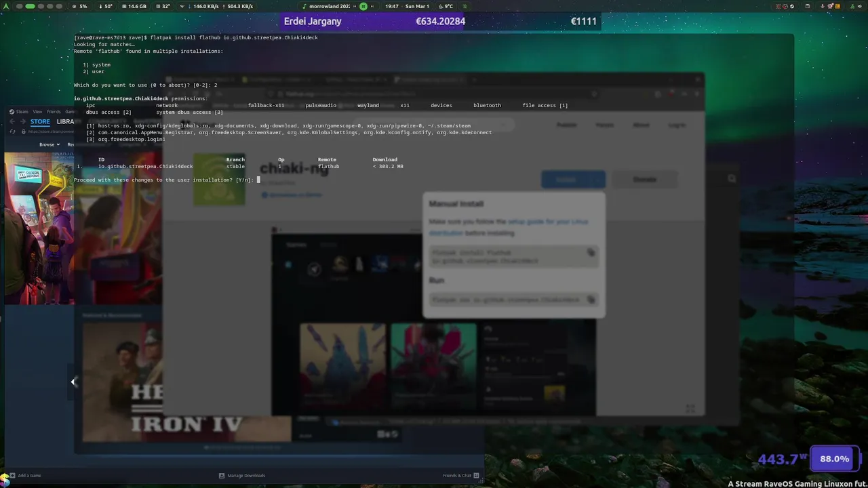The height and width of the screenshot is (488, 868).
Task: Go back with Steam's back arrow
Action: click(x=12, y=122)
